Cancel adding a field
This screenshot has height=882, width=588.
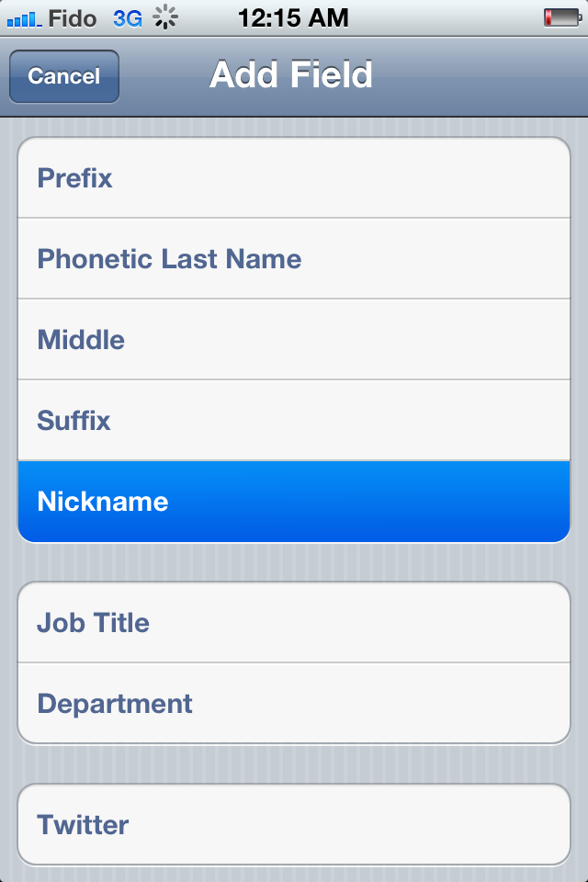[x=64, y=76]
